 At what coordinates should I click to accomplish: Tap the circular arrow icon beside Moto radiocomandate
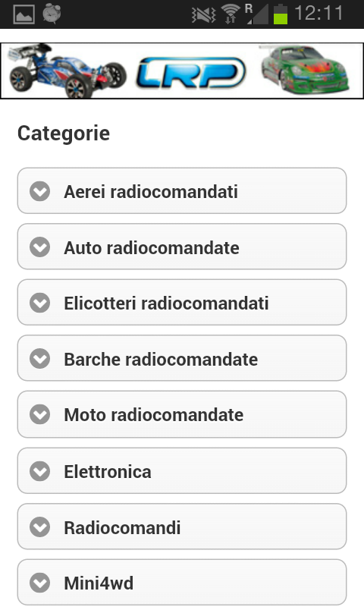tap(40, 414)
